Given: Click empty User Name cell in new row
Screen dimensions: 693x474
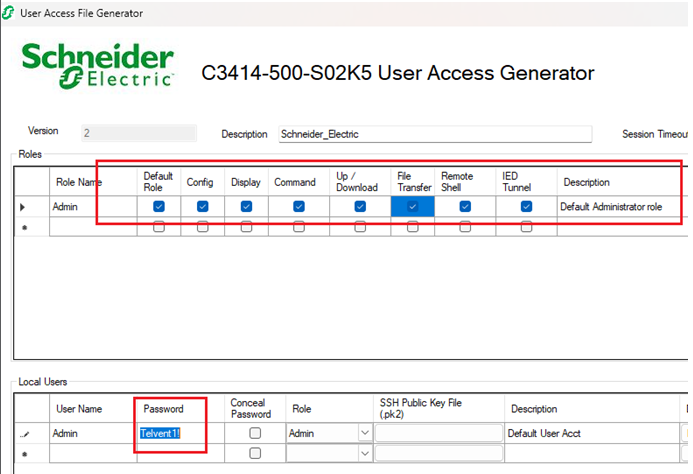Looking at the screenshot, I should 93,454.
